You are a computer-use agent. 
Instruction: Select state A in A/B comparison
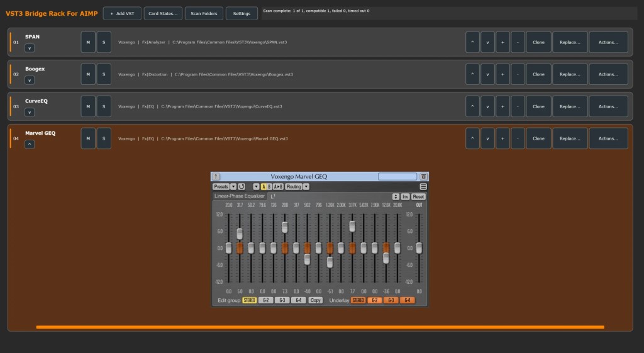point(264,187)
